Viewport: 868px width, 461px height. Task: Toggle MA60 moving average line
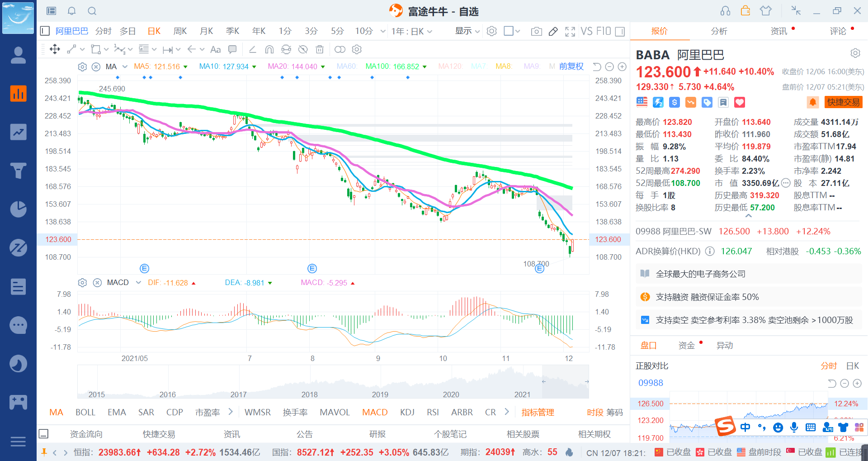coord(346,67)
